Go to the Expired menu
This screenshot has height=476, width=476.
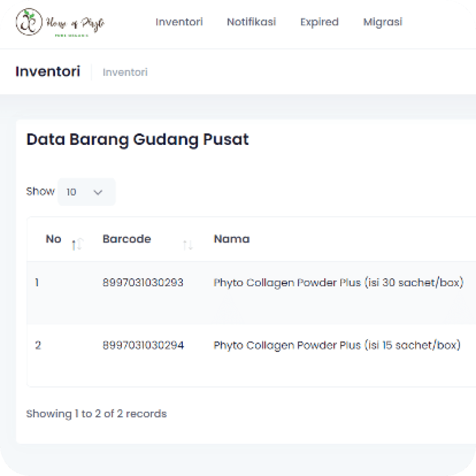pyautogui.click(x=320, y=22)
